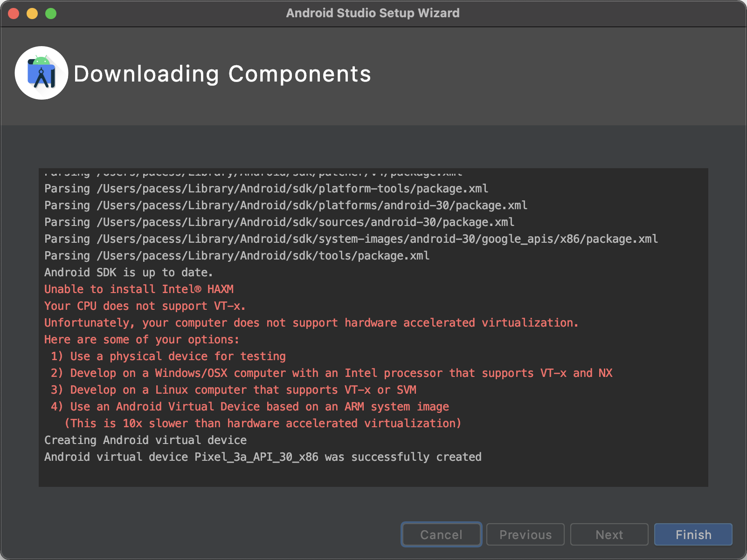
Task: Select the 'Android SDK is up to date' line
Action: (128, 272)
